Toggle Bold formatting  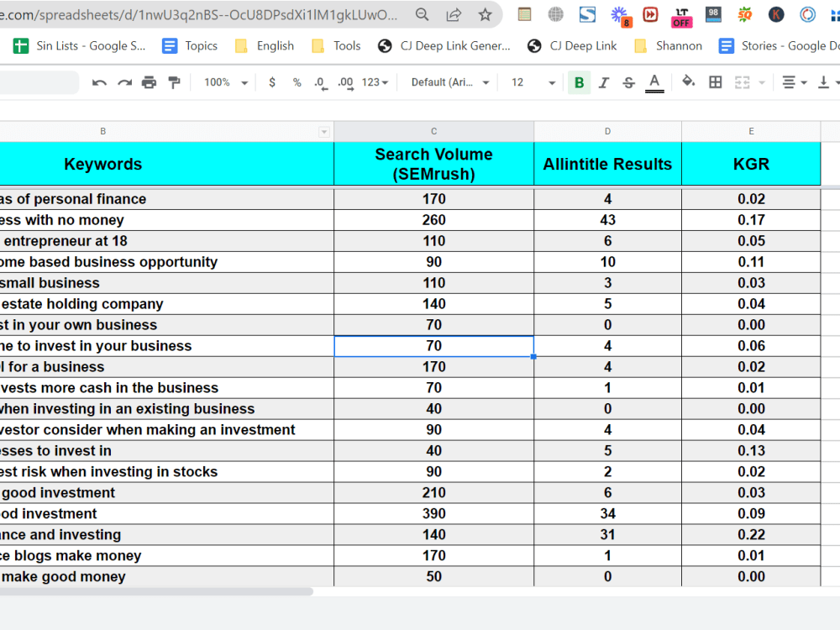pos(579,82)
